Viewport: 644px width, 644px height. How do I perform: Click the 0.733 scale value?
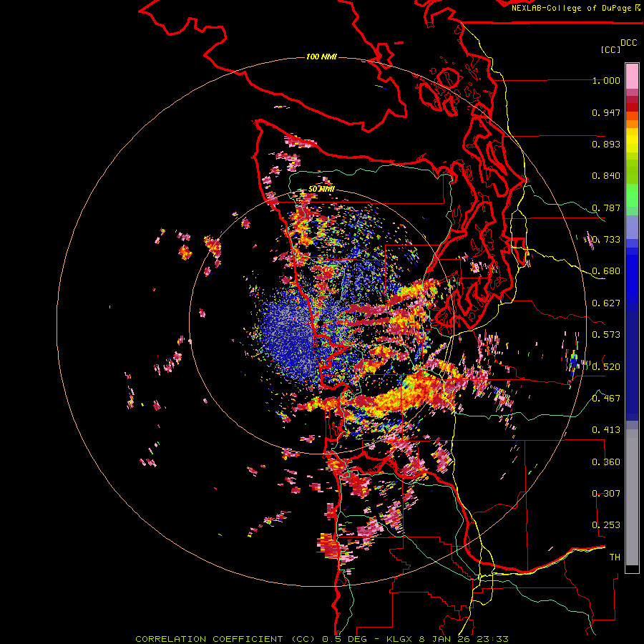click(x=606, y=240)
